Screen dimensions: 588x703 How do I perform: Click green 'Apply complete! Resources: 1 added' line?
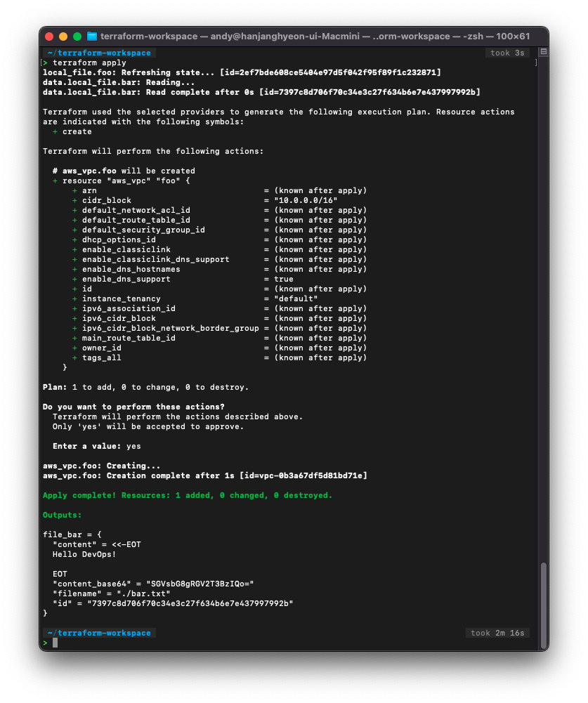(188, 495)
